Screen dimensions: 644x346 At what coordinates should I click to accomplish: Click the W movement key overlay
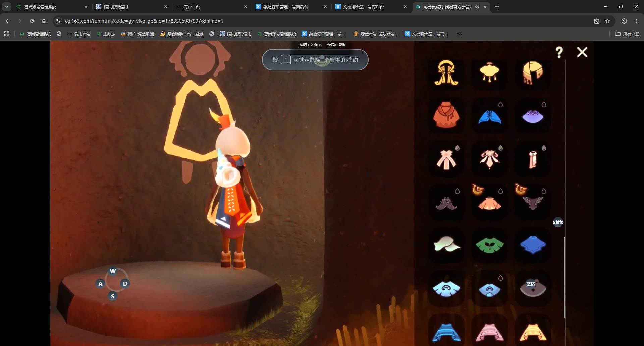113,271
